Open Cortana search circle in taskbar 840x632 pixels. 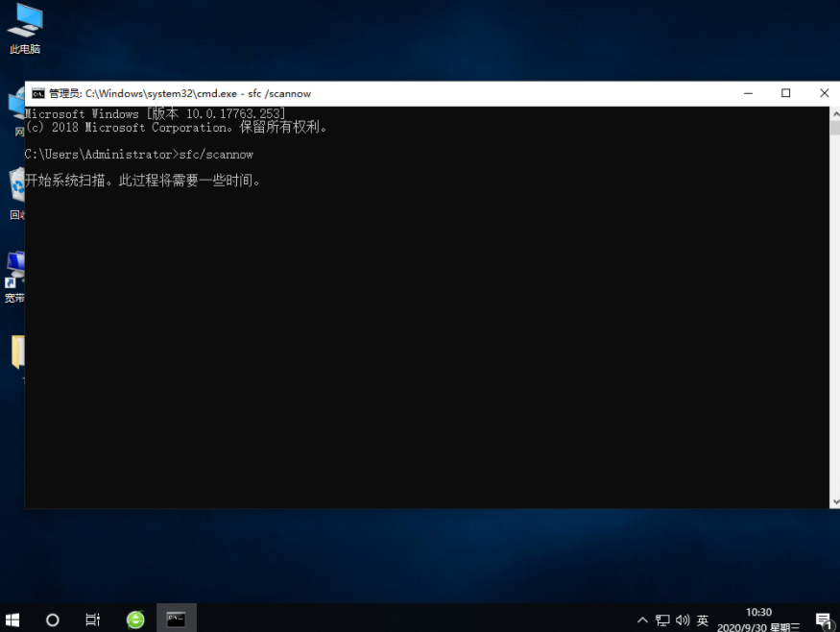click(53, 620)
